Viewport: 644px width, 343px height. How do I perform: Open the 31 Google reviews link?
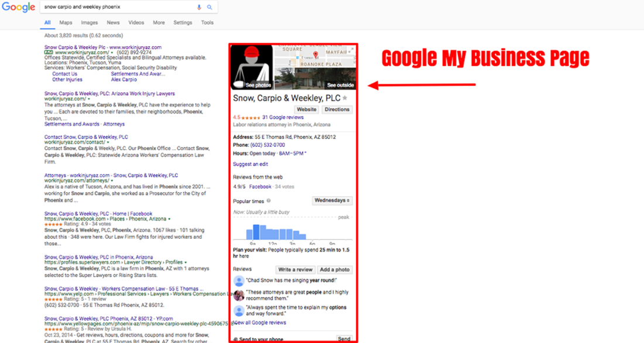pyautogui.click(x=283, y=118)
